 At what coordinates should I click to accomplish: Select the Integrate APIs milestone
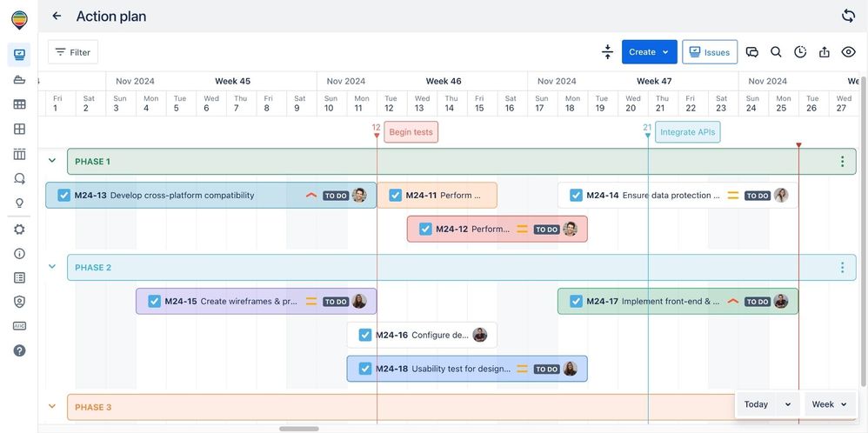point(688,132)
